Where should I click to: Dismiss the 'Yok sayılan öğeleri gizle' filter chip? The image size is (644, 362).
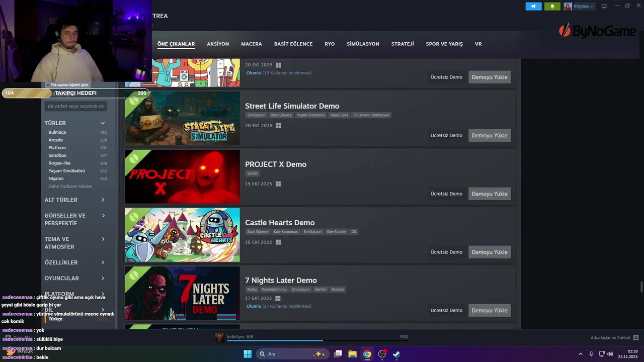tap(48, 85)
